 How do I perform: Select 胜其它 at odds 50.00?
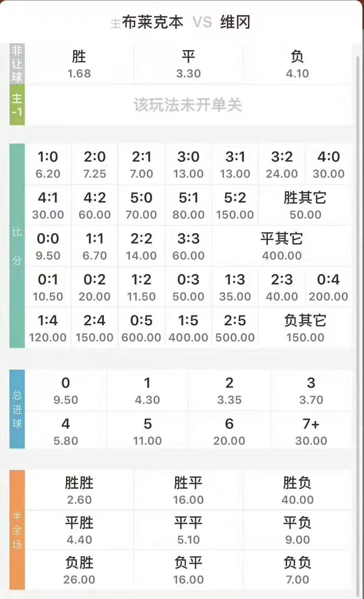click(305, 205)
